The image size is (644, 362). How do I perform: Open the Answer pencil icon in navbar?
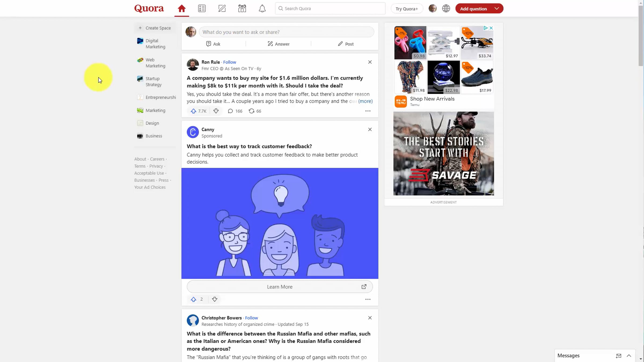(222, 9)
